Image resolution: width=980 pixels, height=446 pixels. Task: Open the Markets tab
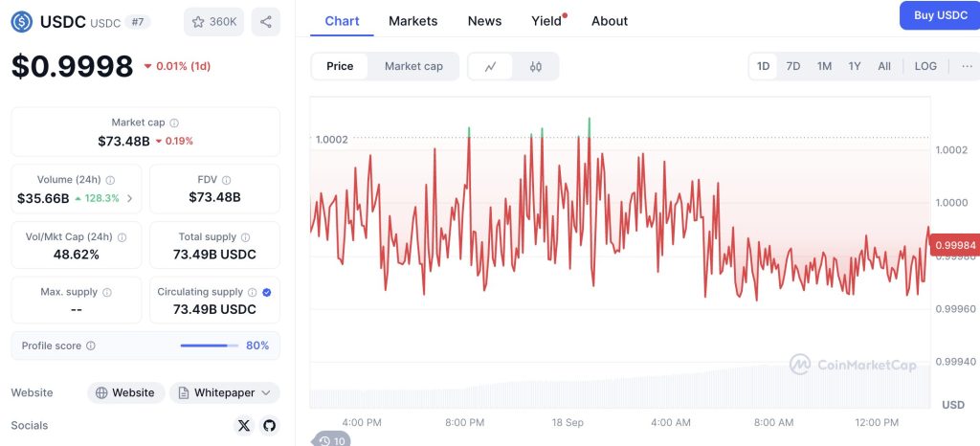[x=412, y=20]
